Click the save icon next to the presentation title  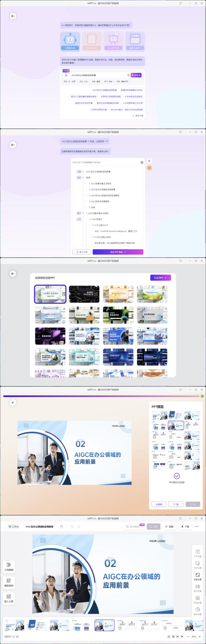[61, 526]
